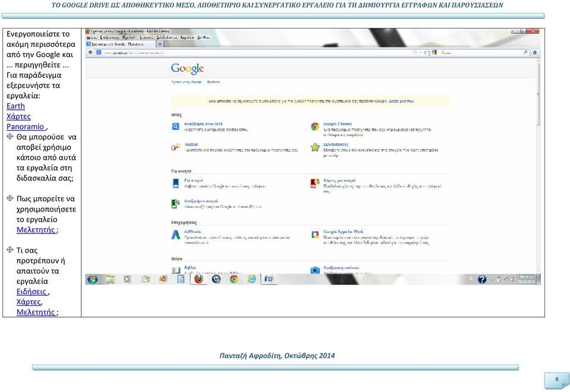Click the blue help icon in the system tray
This screenshot has height=392, width=570.
482,279
